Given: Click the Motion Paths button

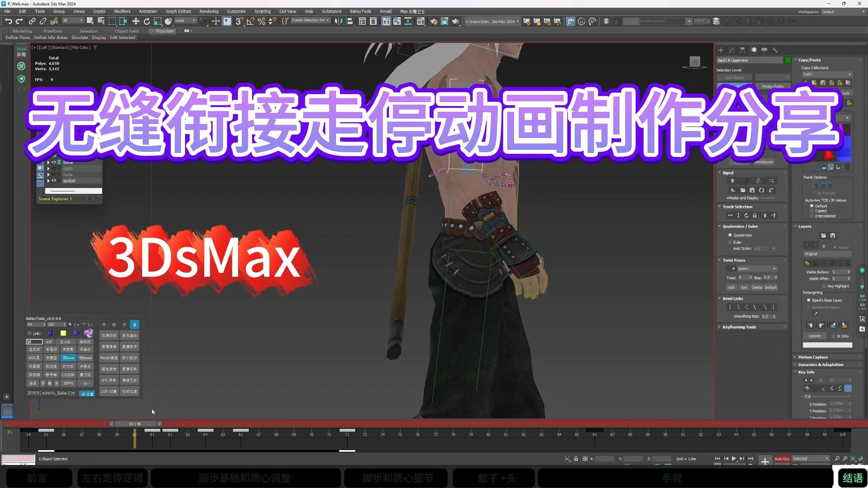Looking at the screenshot, I should [x=773, y=86].
